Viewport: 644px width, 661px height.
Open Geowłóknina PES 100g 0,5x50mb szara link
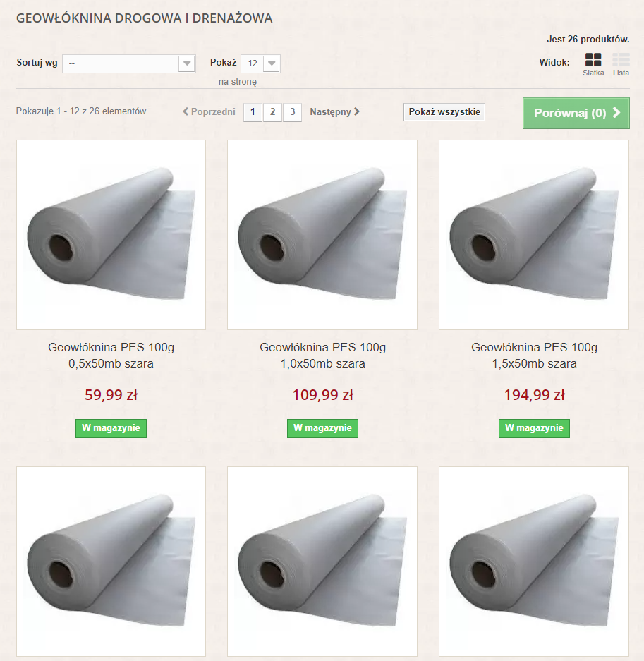(111, 356)
